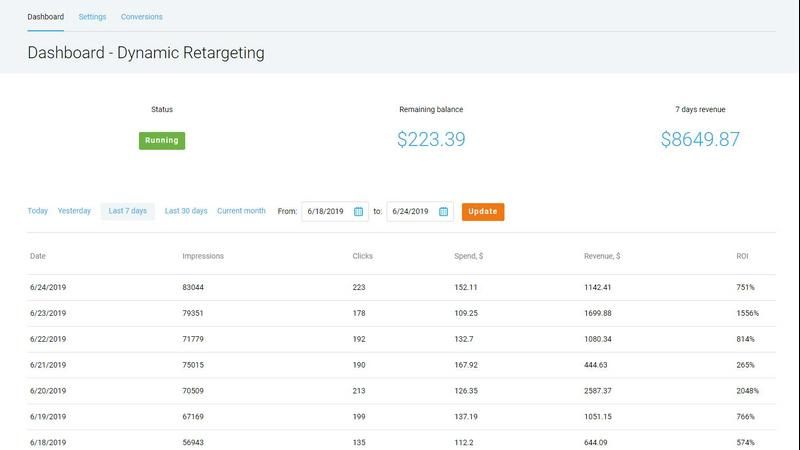Click the Spend, $ column header
The height and width of the screenshot is (450, 800).
[468, 256]
